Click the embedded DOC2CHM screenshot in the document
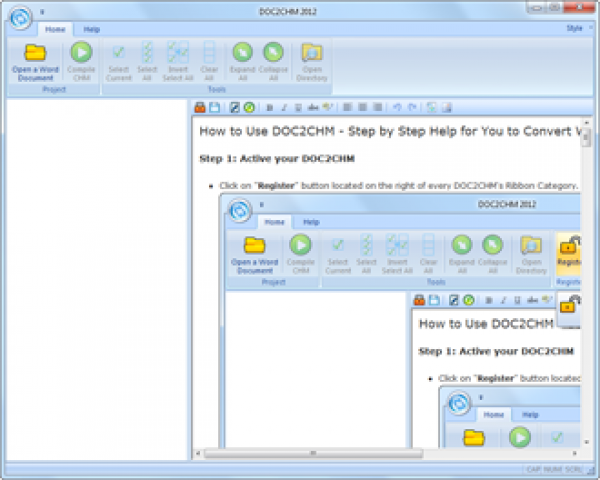Screen dimensions: 600x480 [x=399, y=321]
